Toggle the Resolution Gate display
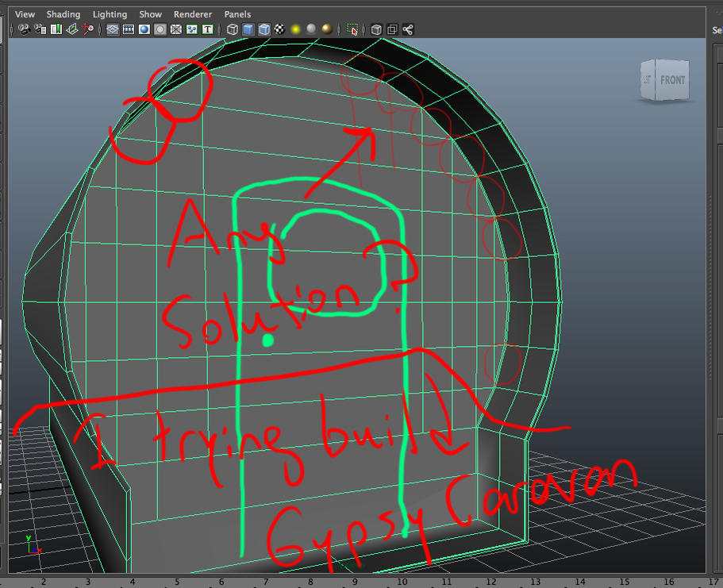Screen dimensions: 723x588 pos(143,29)
